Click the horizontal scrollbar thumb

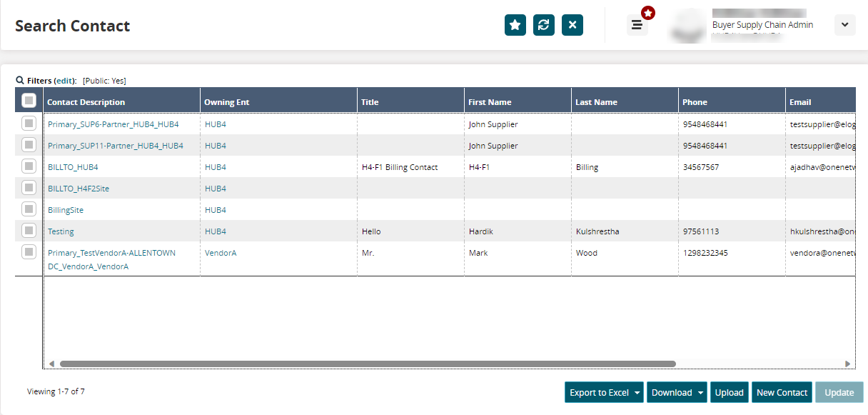[x=368, y=364]
